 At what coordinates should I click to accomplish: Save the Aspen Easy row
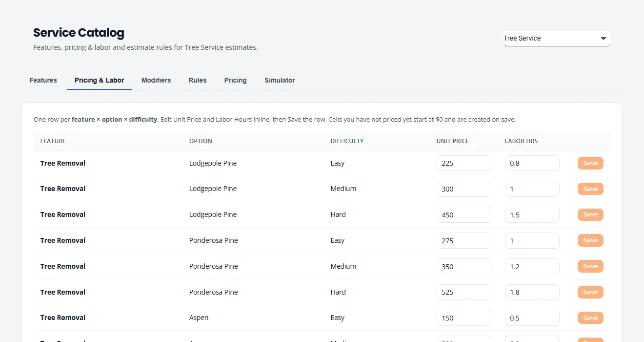pos(590,318)
